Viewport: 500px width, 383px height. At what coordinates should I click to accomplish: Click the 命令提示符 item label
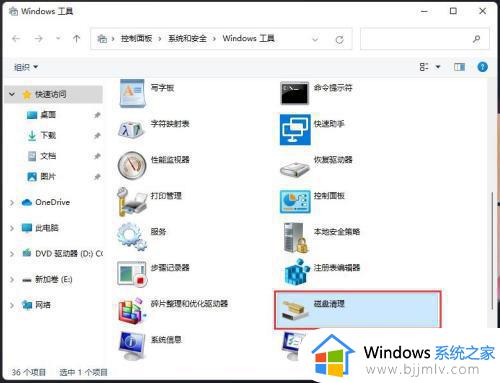(x=333, y=88)
